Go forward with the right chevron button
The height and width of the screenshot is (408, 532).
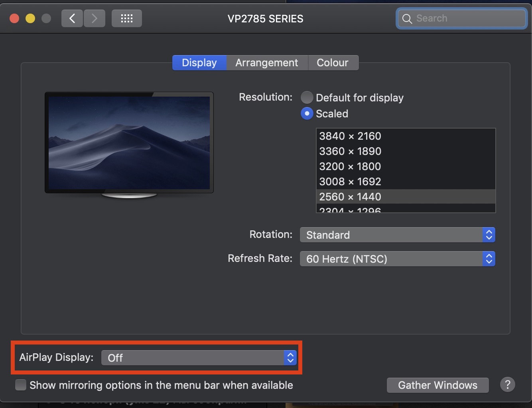click(x=95, y=18)
